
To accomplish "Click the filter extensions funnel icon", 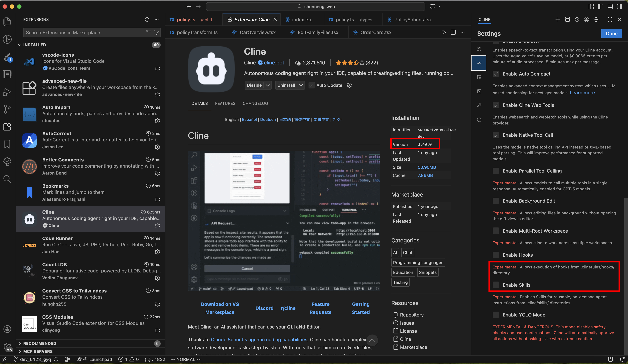I will pos(156,32).
